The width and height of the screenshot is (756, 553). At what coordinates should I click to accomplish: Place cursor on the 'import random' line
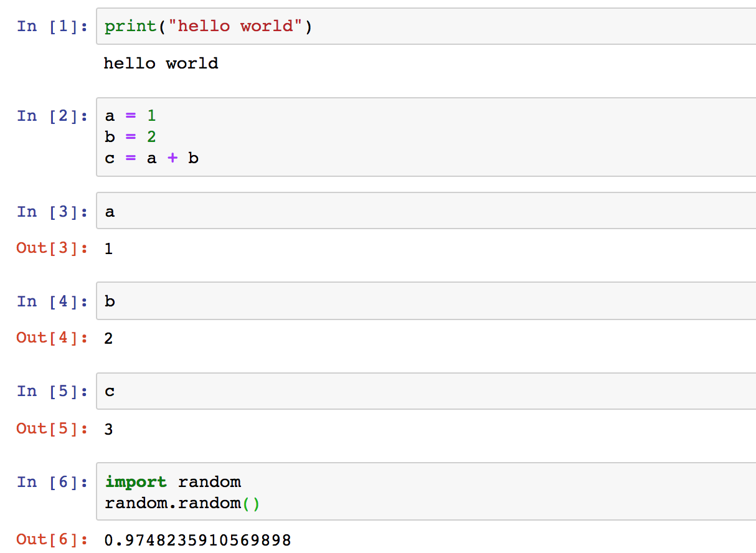(x=172, y=482)
